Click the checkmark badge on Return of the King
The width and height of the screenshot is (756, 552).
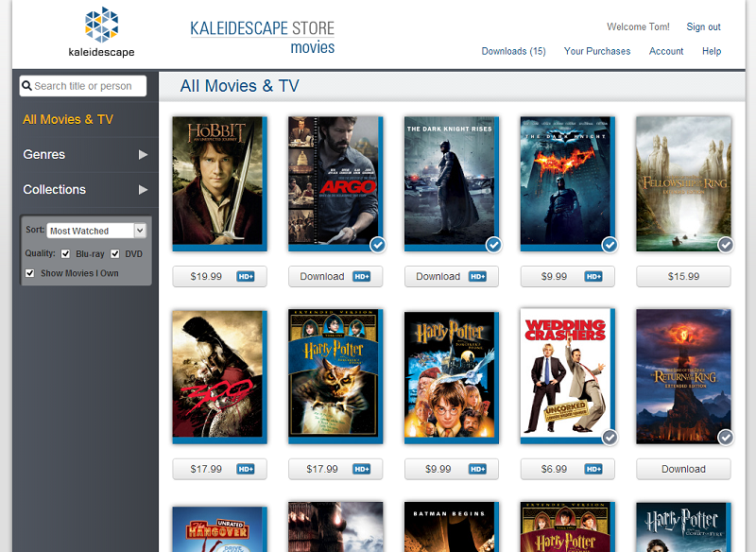[x=726, y=438]
